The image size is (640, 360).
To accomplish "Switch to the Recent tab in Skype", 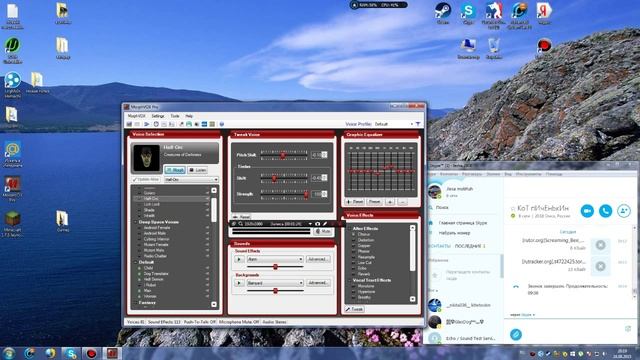I will coord(470,246).
